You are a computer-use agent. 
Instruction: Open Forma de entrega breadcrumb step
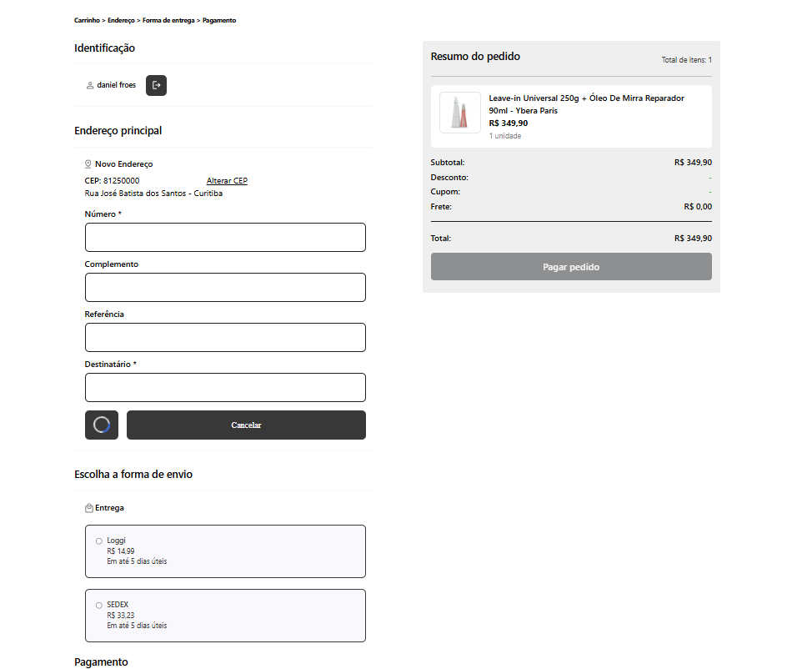pyautogui.click(x=168, y=20)
